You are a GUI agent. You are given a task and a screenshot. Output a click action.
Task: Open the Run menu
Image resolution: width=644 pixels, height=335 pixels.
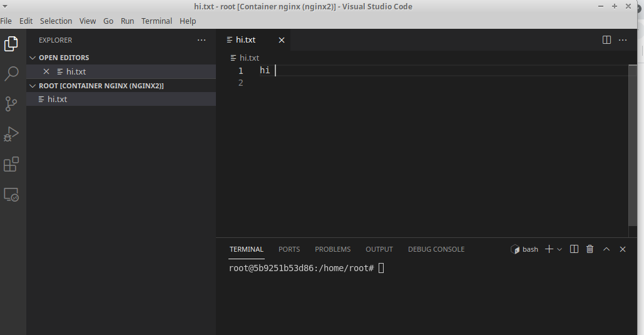tap(127, 21)
